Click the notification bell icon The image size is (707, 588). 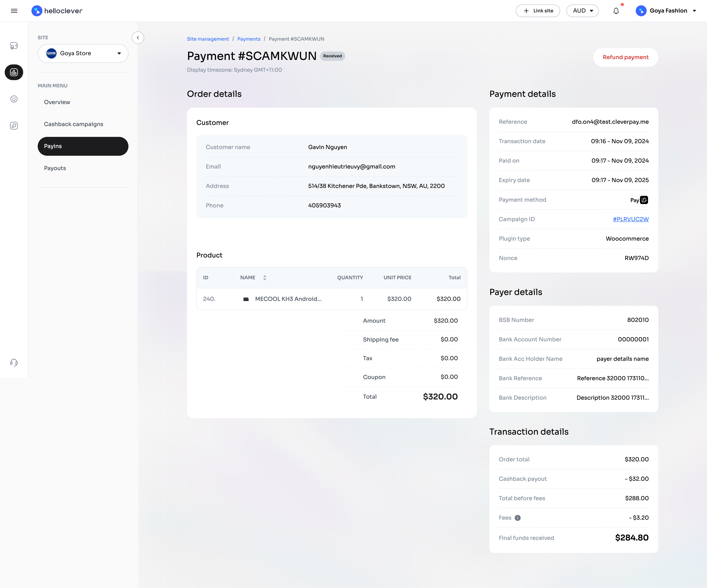tap(616, 11)
